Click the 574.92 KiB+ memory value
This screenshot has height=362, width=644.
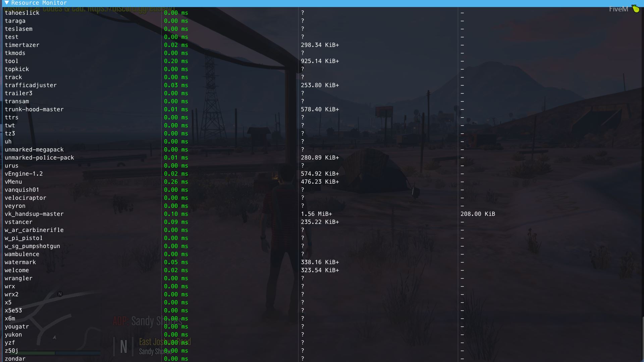point(320,174)
